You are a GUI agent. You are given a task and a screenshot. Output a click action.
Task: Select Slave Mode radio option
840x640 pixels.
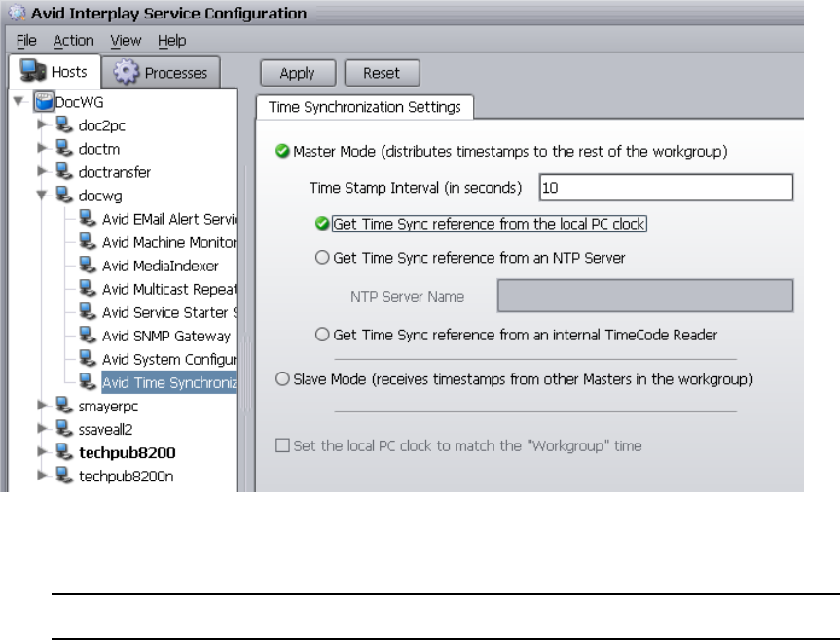coord(282,379)
